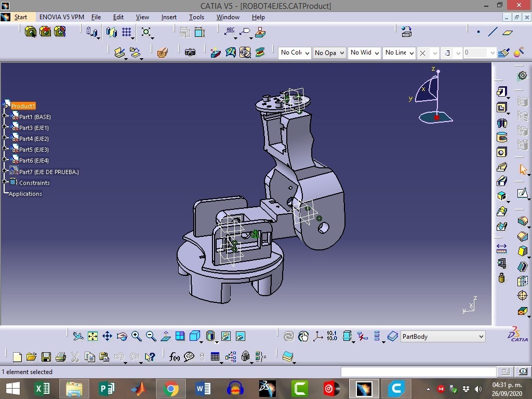Click the Zoom In magnifier icon
532x399 pixels.
pos(136,337)
